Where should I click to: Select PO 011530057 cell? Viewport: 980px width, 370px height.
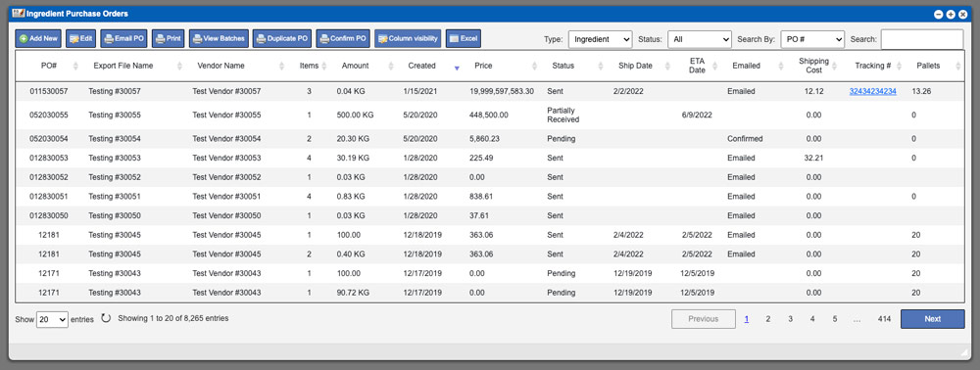[x=49, y=91]
